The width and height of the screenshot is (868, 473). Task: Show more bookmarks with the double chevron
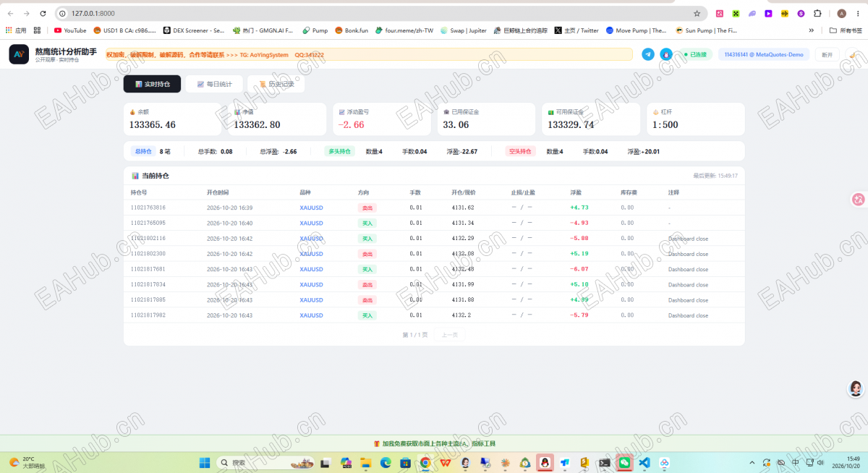(812, 30)
